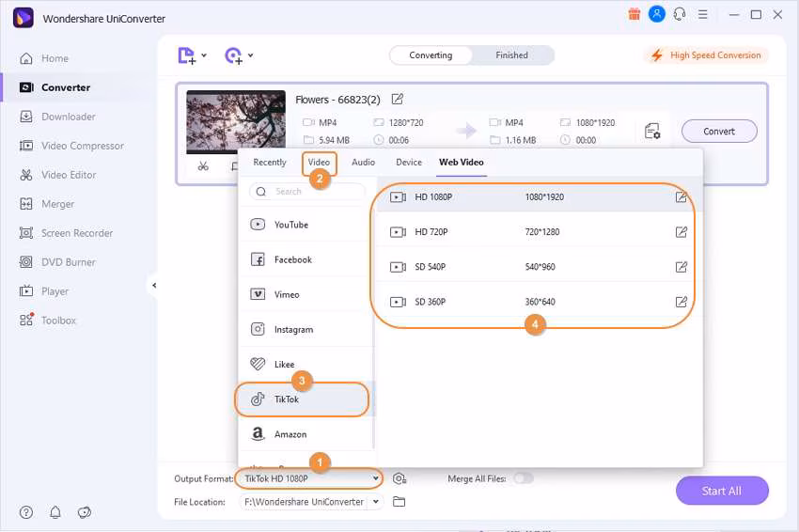The width and height of the screenshot is (799, 532).
Task: Switch to the Converting tab
Action: coord(431,55)
